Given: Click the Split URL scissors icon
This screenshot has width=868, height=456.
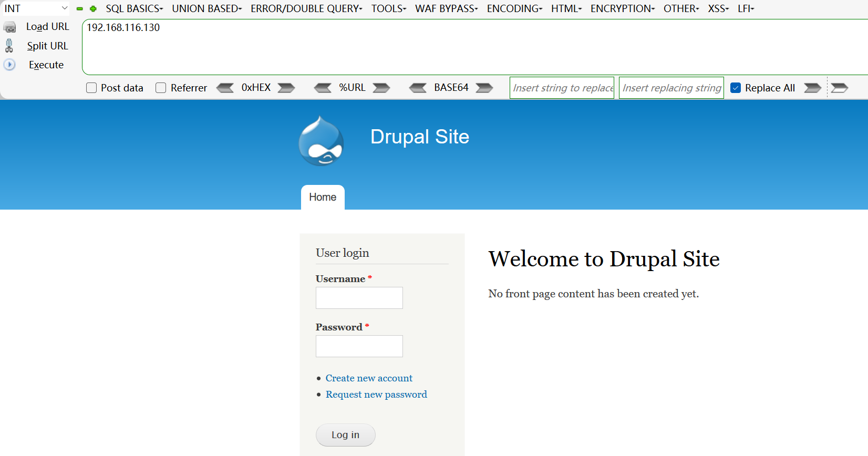Looking at the screenshot, I should (9, 46).
